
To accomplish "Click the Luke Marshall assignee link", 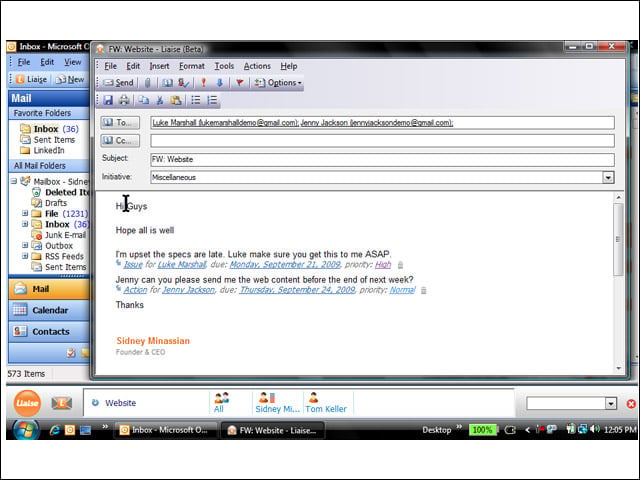I will pyautogui.click(x=182, y=265).
